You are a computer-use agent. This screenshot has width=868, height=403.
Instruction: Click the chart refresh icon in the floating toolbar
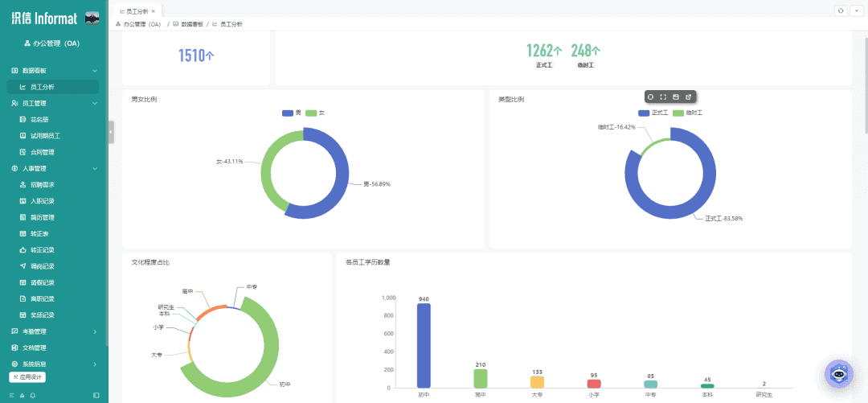click(650, 97)
